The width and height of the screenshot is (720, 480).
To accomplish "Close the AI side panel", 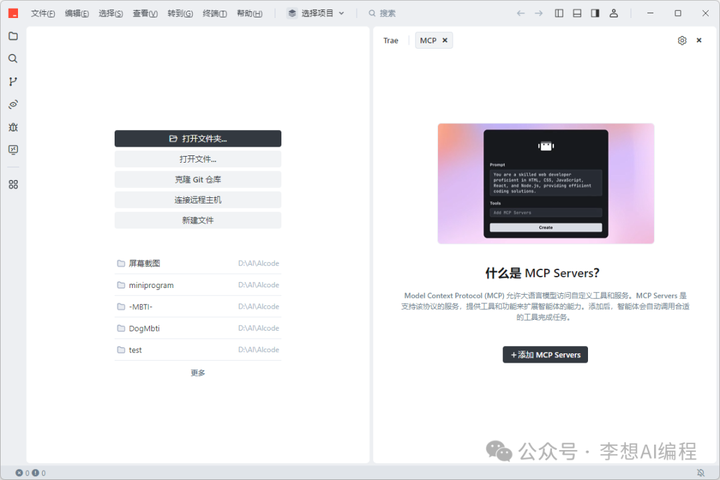I will [699, 40].
